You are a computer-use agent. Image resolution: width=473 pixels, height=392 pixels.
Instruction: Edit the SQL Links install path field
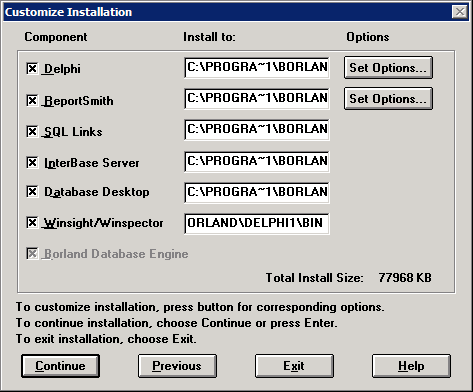click(257, 130)
